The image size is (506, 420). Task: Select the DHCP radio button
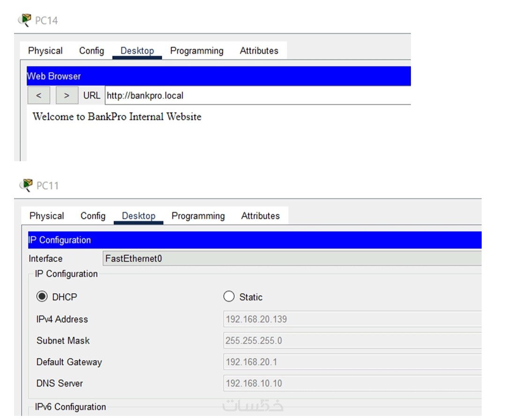[42, 296]
